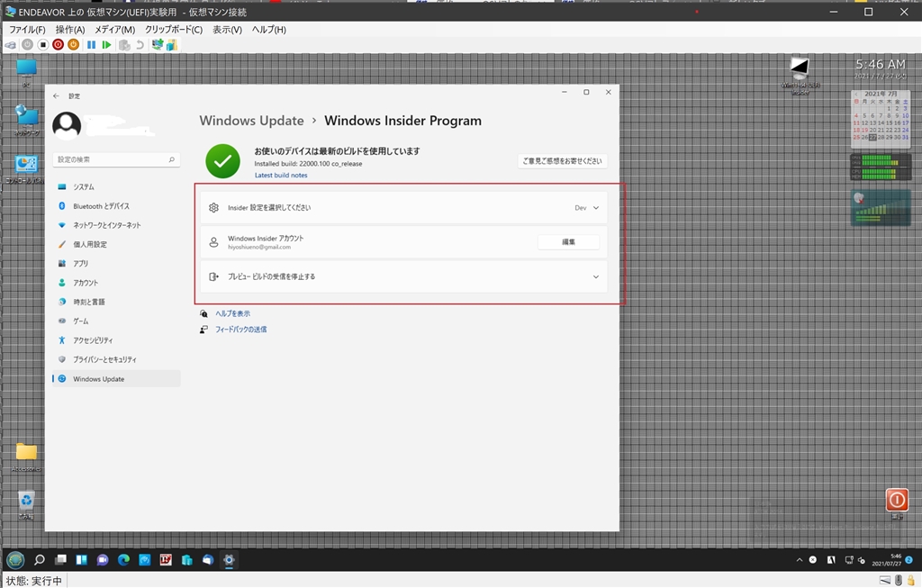Select アクセシビリティ in Settings sidebar
The height and width of the screenshot is (588, 922).
pyautogui.click(x=116, y=340)
